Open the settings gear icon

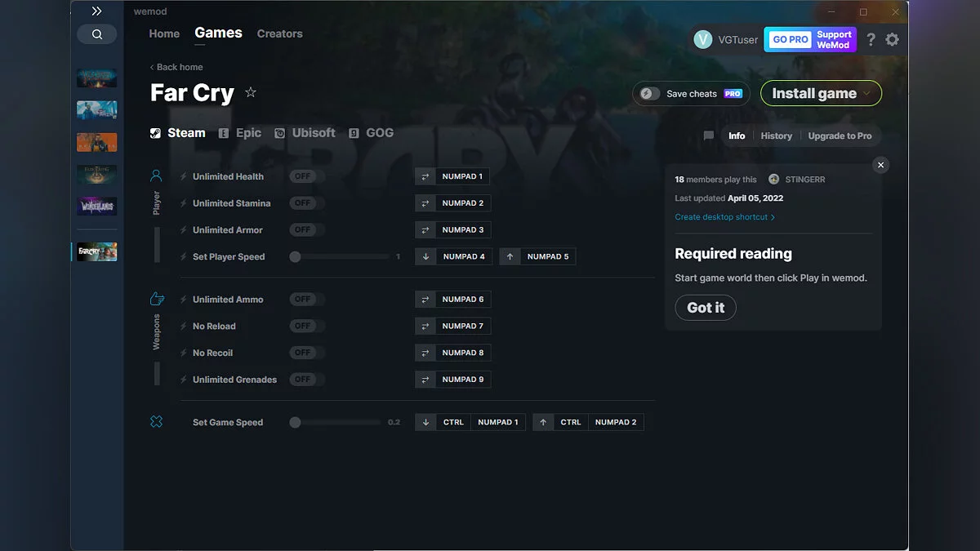[892, 39]
